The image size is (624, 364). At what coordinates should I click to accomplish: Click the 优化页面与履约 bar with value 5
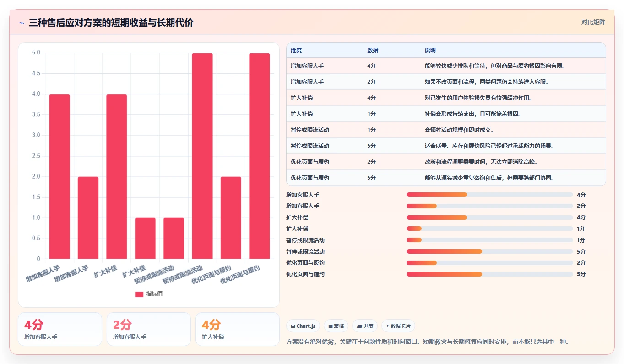[x=260, y=156]
